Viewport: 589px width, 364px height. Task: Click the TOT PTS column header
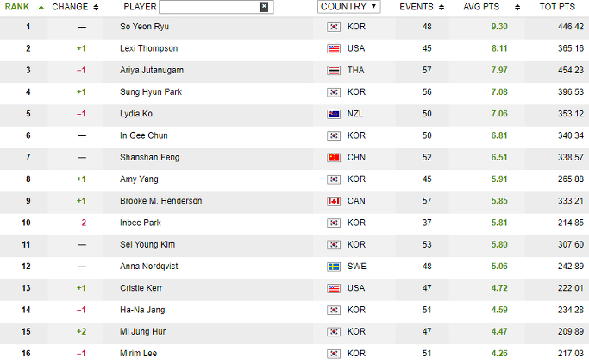(x=557, y=7)
